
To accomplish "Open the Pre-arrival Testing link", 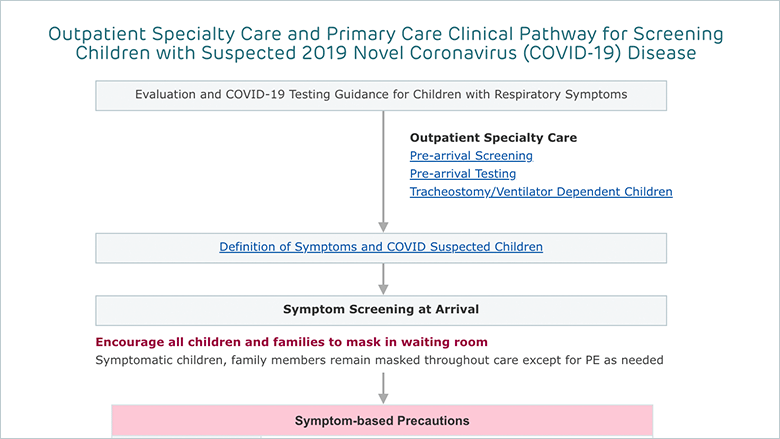I will point(463,174).
